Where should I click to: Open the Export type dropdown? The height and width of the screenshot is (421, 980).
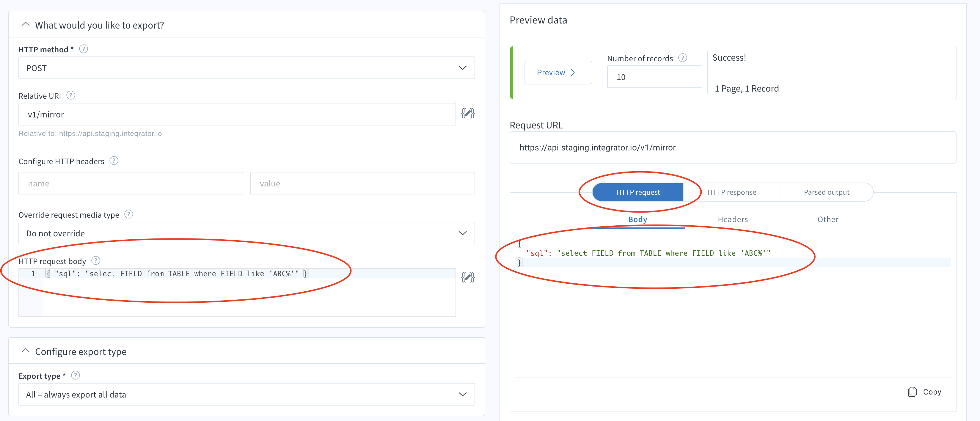(246, 394)
